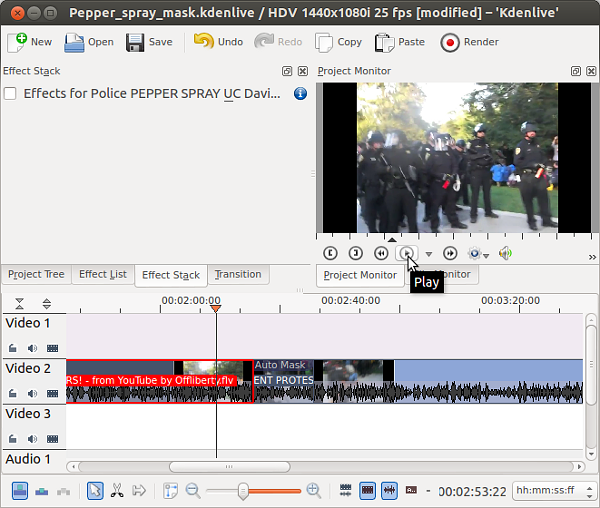This screenshot has height=508, width=600.
Task: Set zone start in the Project Monitor
Action: 330,254
